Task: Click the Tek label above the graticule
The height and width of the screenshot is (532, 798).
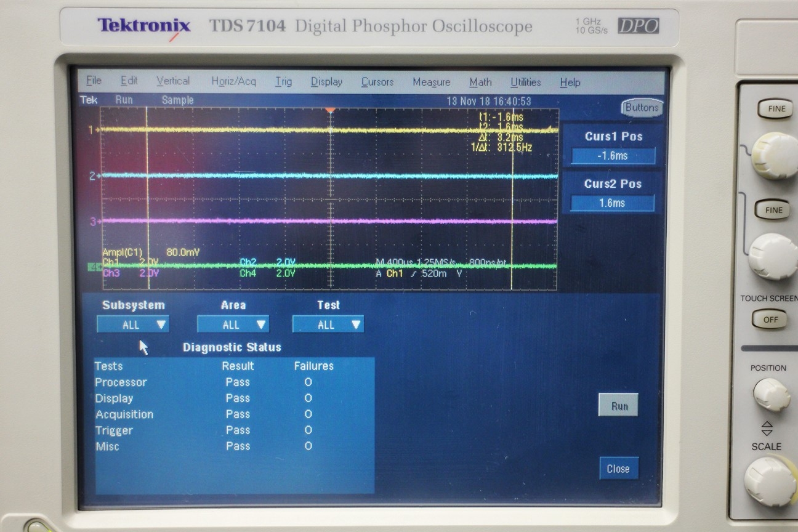Action: click(x=89, y=100)
